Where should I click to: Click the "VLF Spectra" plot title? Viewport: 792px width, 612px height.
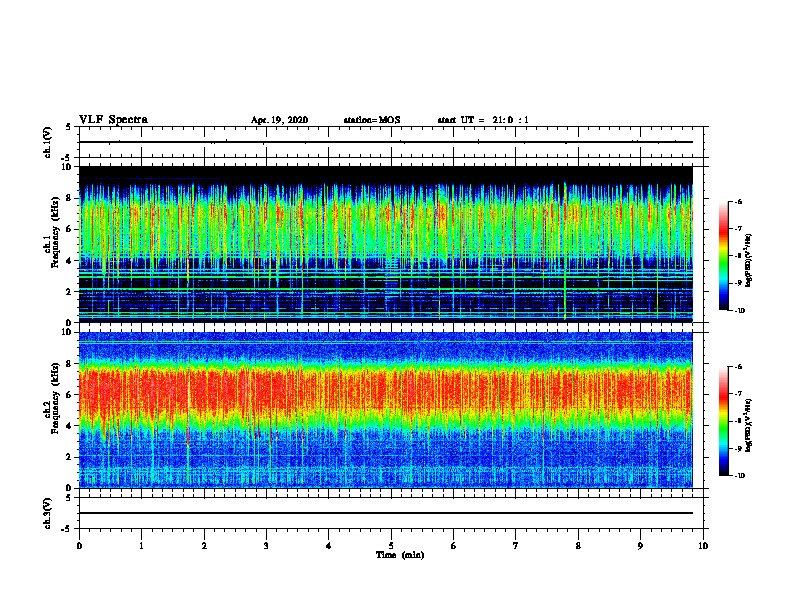click(x=113, y=120)
